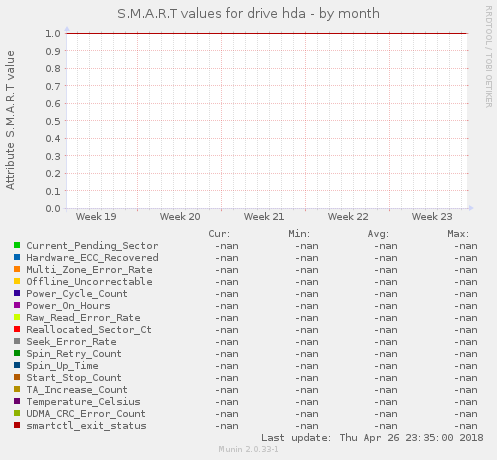Image resolution: width=497 pixels, height=460 pixels.
Task: Click the tan TA_Increase_Count swatch
Action: pos(17,389)
